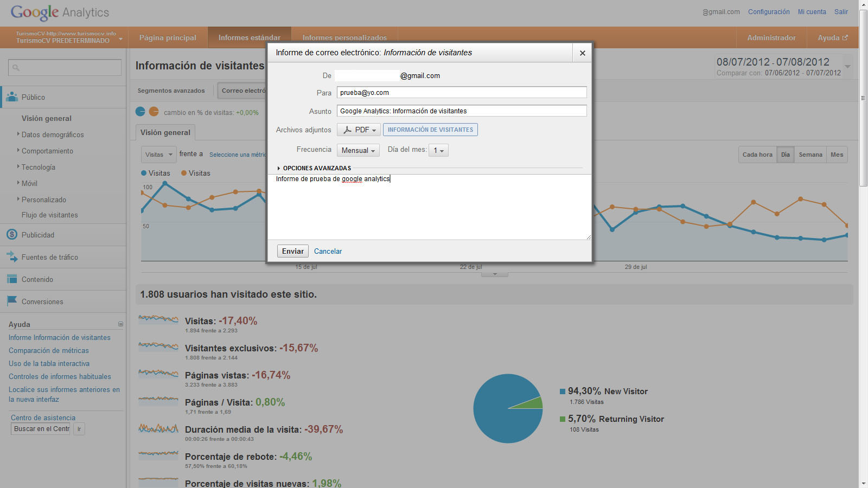Viewport: 868px width, 488px height.
Task: Open the Configuración link
Action: tap(769, 12)
